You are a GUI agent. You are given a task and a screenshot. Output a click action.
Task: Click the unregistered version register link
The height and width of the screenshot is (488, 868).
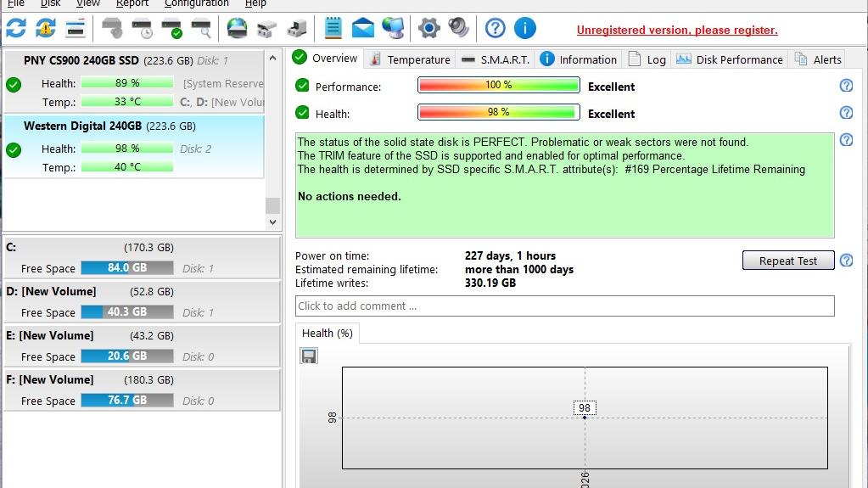(x=677, y=31)
